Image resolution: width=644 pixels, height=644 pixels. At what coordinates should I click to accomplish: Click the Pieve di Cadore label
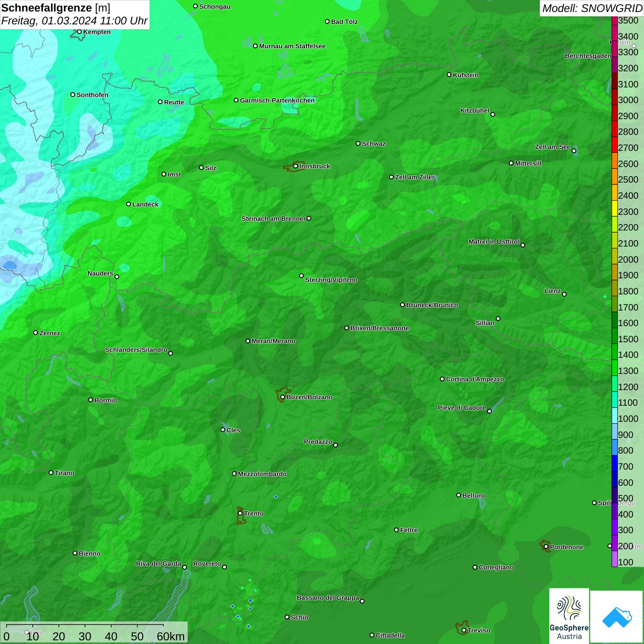click(x=462, y=408)
